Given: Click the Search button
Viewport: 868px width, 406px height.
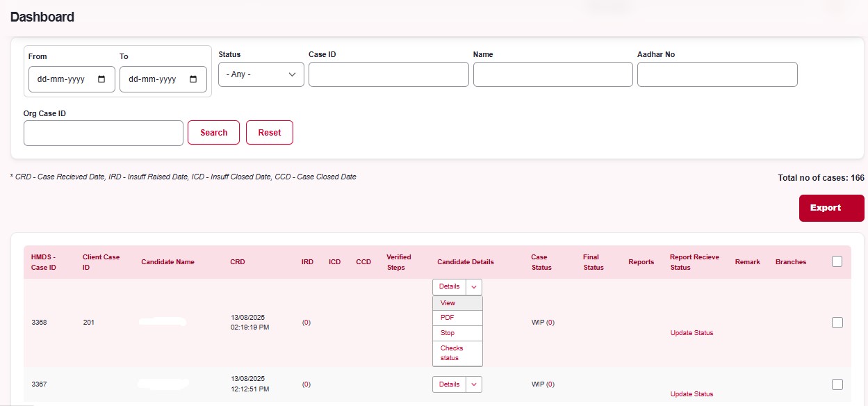Looking at the screenshot, I should [213, 133].
